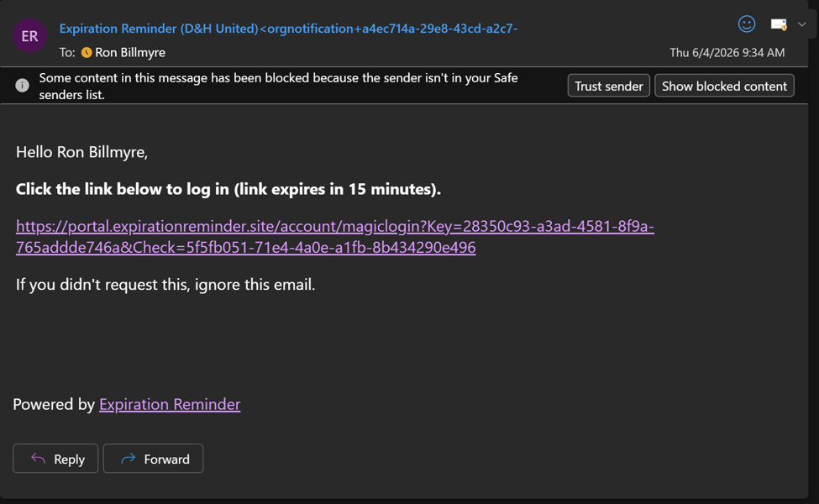The height and width of the screenshot is (504, 819).
Task: Trust sender to allow blocked content
Action: [x=608, y=86]
